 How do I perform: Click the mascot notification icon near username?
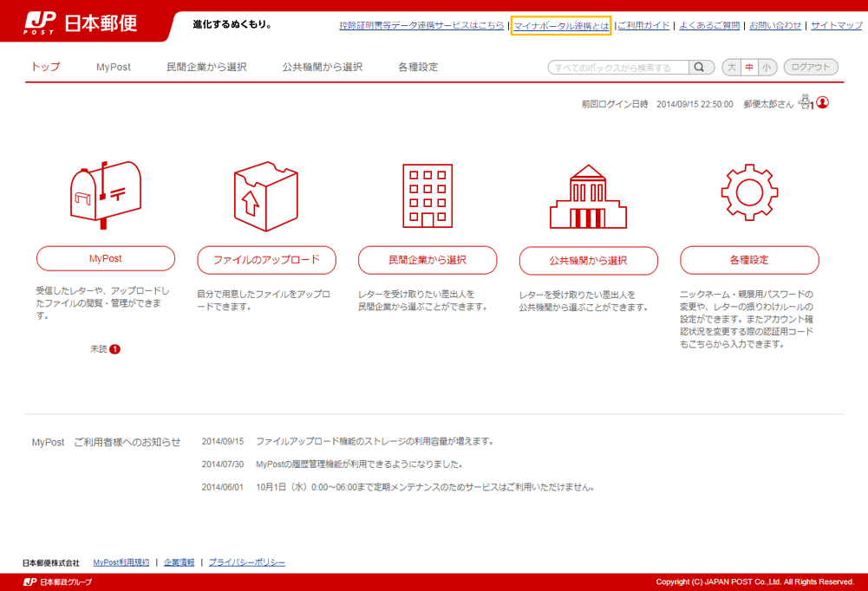(x=806, y=102)
